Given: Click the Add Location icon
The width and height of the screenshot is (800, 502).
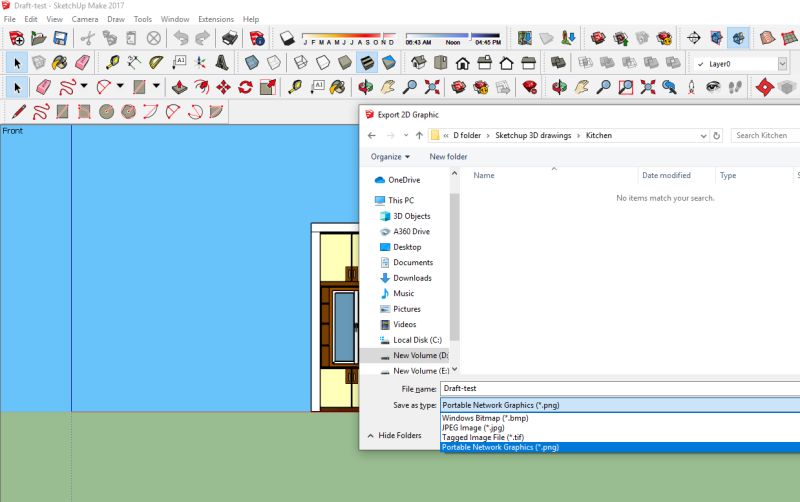Looking at the screenshot, I should coord(524,38).
